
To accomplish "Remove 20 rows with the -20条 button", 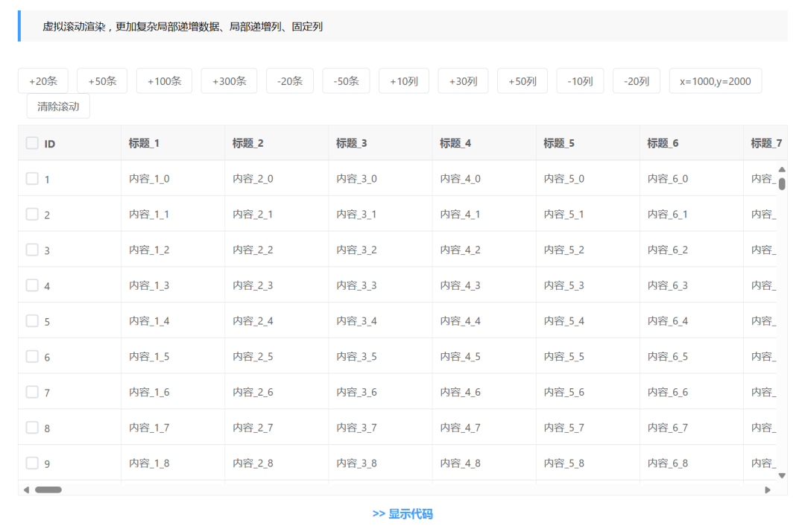I will (x=289, y=80).
